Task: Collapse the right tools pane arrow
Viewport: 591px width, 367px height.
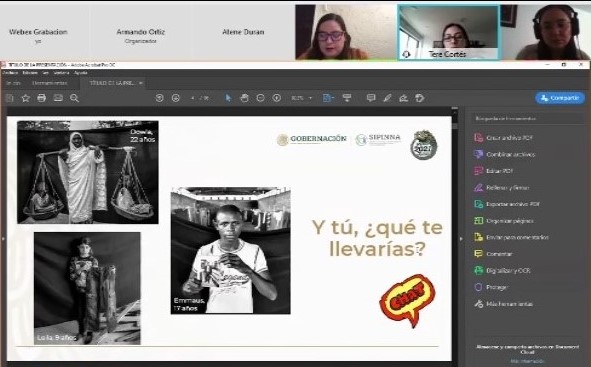Action: pyautogui.click(x=461, y=239)
